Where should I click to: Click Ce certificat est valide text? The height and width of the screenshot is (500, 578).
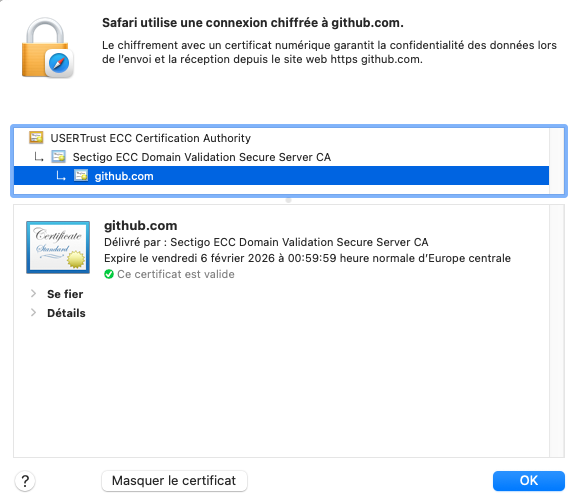pyautogui.click(x=176, y=274)
